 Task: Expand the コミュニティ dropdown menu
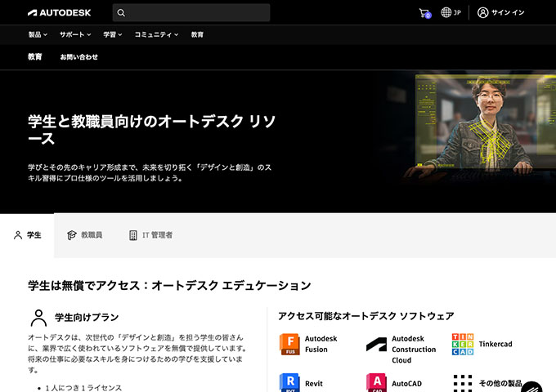coord(156,34)
